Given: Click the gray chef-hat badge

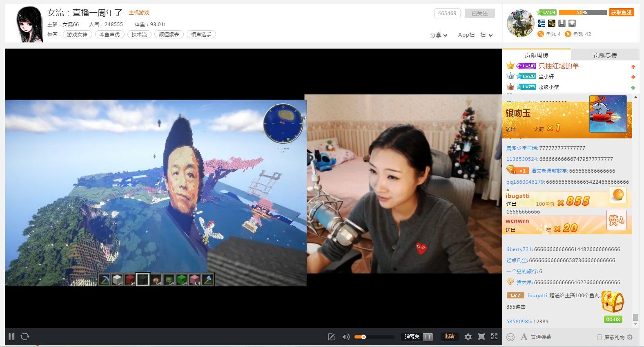Looking at the screenshot, I should click(x=562, y=23).
